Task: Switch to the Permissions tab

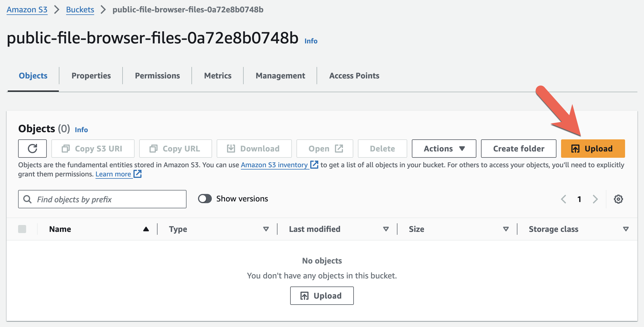Action: (157, 76)
